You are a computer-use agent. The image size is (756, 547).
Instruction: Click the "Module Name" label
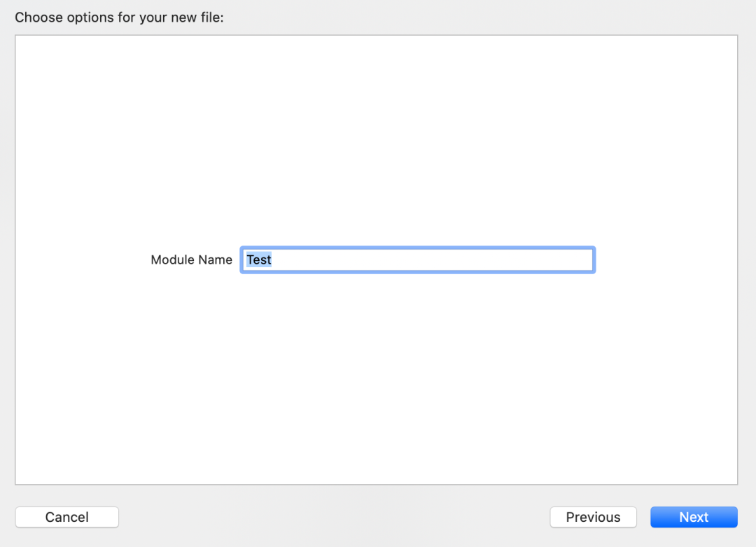191,260
